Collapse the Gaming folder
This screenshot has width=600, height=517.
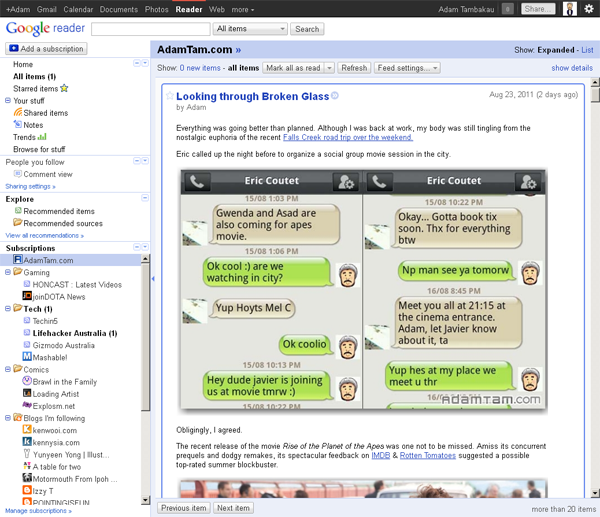pyautogui.click(x=8, y=272)
